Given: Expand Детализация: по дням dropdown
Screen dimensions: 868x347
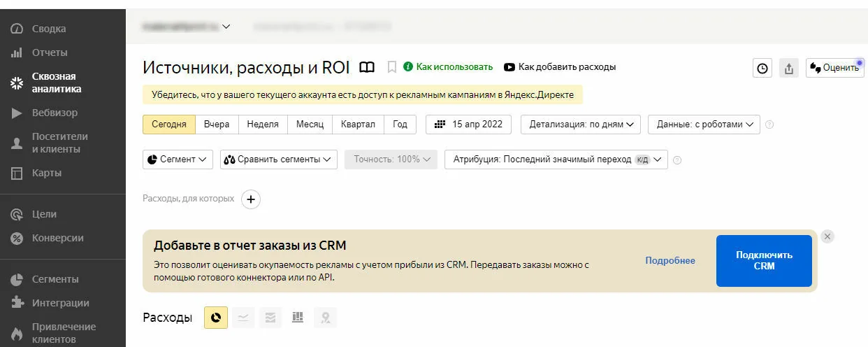Looking at the screenshot, I should 581,125.
